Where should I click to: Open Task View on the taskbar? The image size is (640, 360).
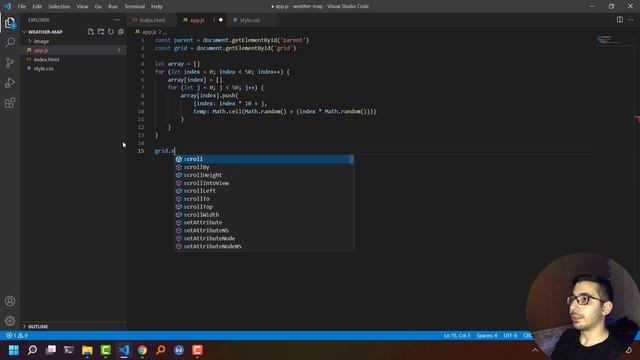(x=51, y=350)
